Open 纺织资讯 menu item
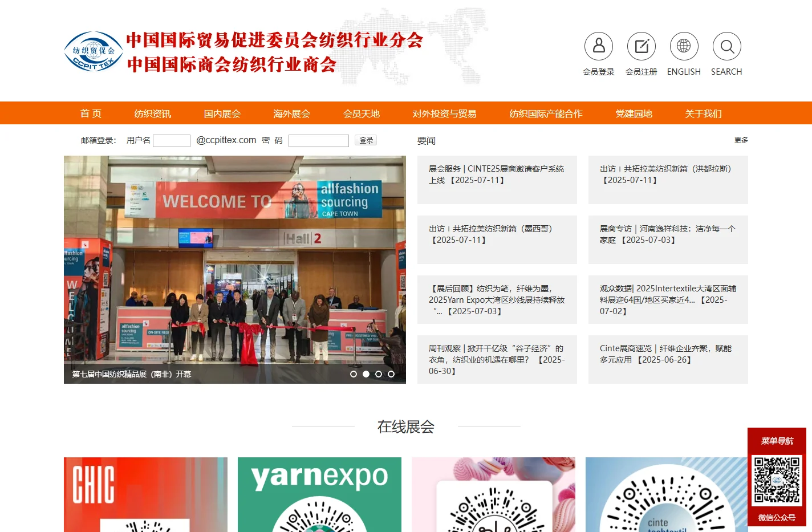The width and height of the screenshot is (812, 532). [x=152, y=113]
